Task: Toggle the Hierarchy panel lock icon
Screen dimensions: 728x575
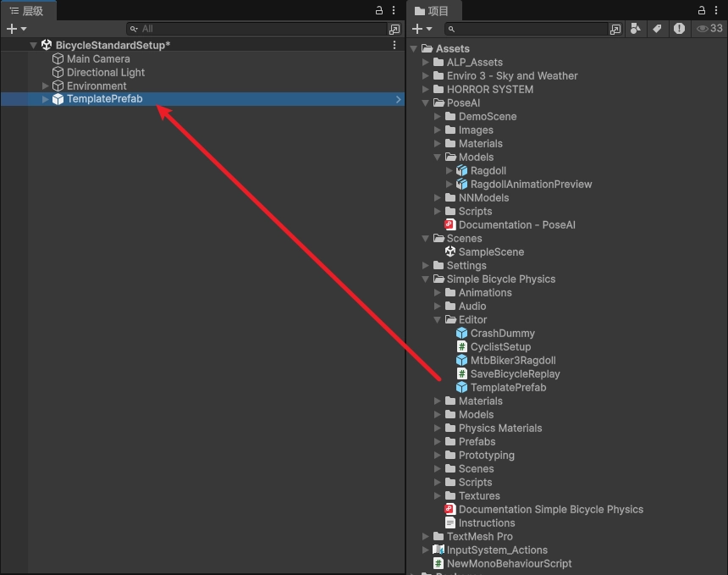Action: click(379, 10)
